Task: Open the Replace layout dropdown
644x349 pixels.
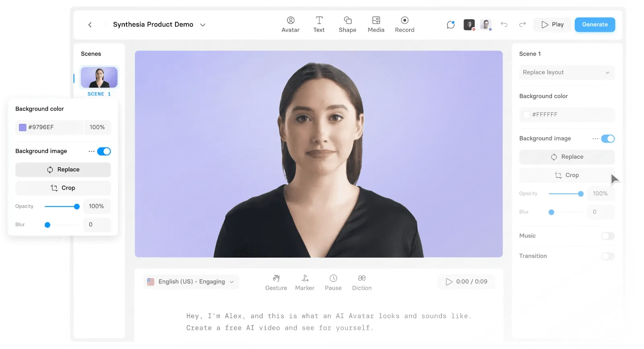Action: 567,72
